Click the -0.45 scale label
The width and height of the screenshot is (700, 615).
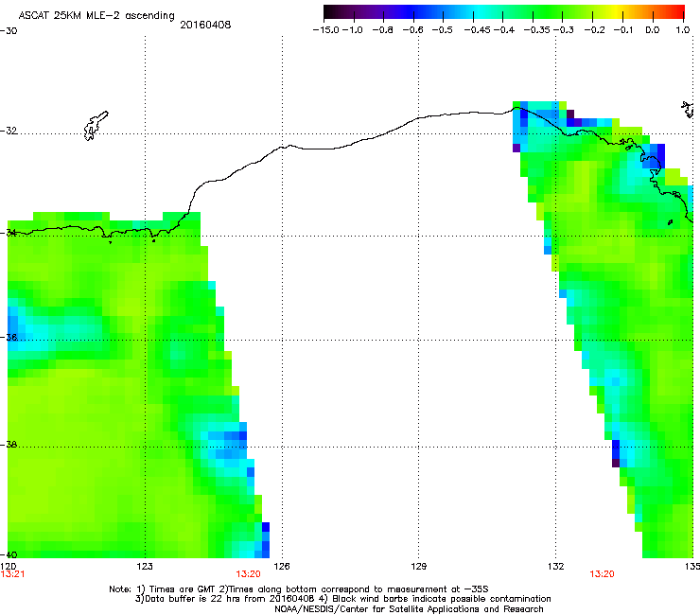pos(478,30)
